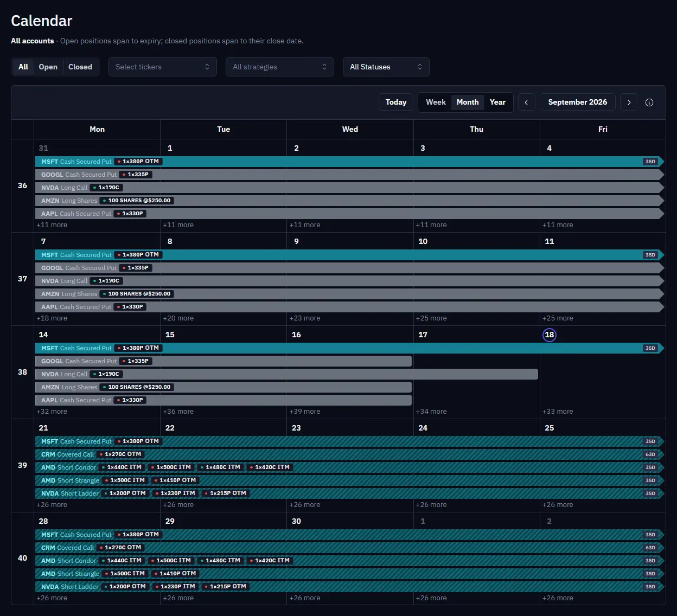The height and width of the screenshot is (616, 677).
Task: Show +32 more on Monday 14
Action: click(x=52, y=412)
